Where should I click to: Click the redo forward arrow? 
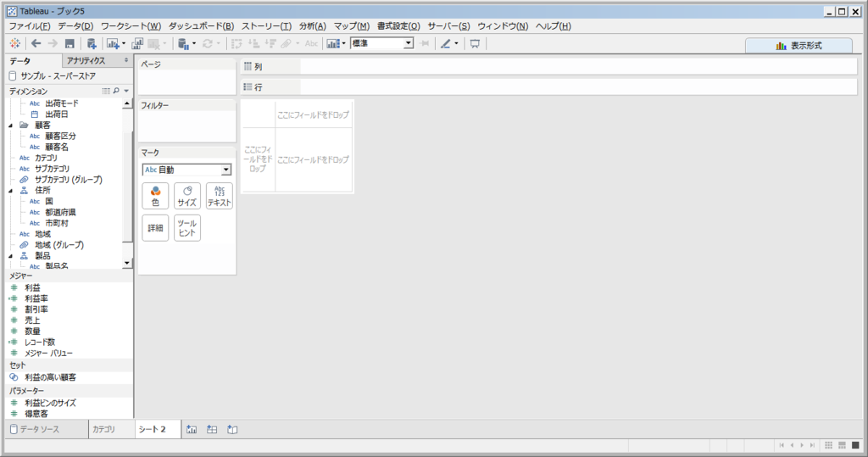[x=53, y=43]
